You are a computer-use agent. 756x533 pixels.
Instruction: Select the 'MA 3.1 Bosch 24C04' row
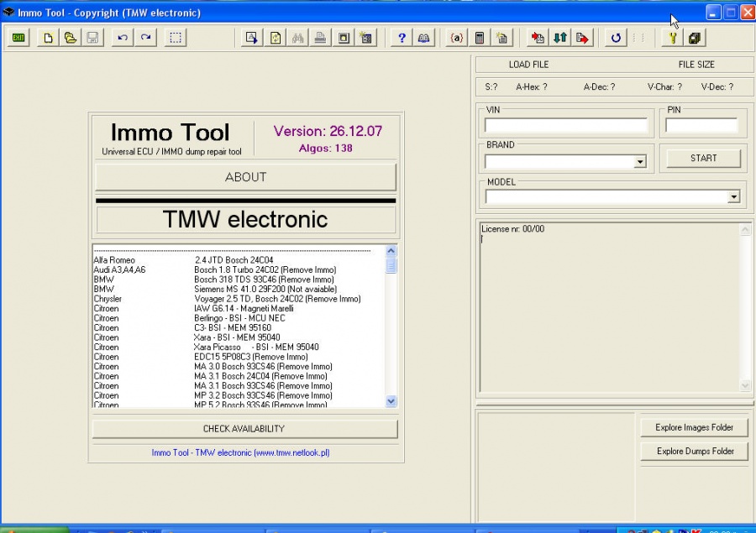click(239, 376)
